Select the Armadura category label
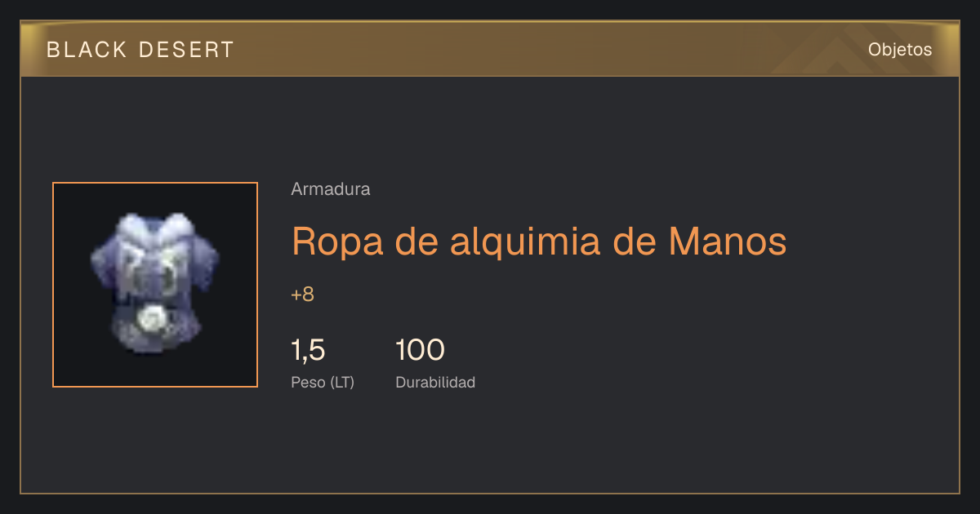This screenshot has height=514, width=980. pyautogui.click(x=331, y=189)
